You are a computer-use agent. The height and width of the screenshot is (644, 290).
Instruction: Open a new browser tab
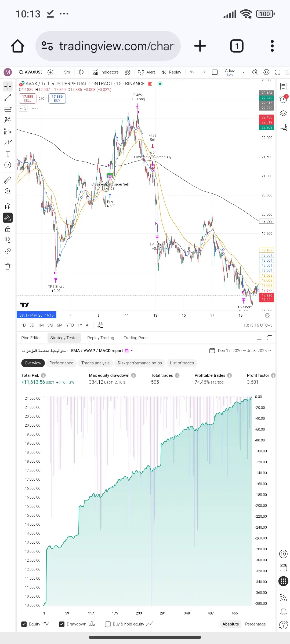200,46
